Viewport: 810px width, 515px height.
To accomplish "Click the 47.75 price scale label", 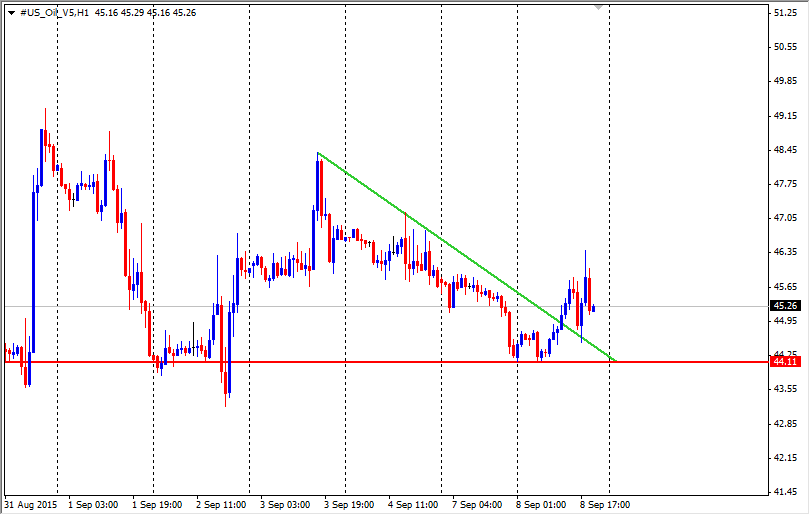I will (785, 184).
